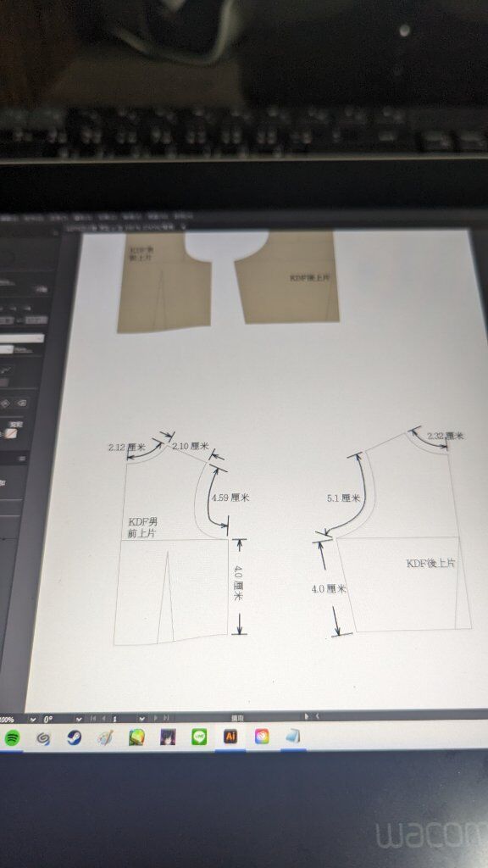Open the 0° rotate view dropdown
488x868 pixels.
pos(79,719)
